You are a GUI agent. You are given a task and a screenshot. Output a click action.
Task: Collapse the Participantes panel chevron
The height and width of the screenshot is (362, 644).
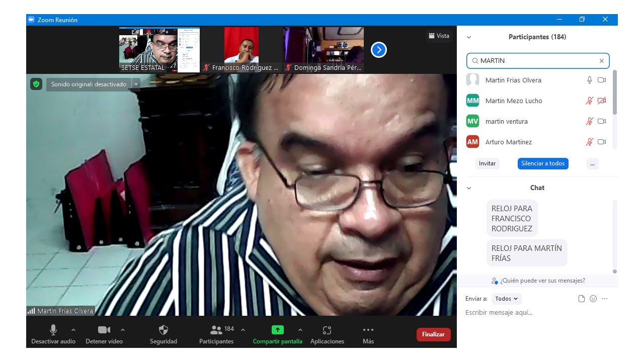coord(469,37)
